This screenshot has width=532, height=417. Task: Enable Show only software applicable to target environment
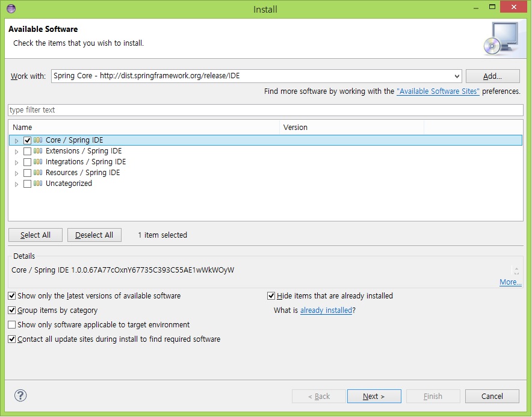tap(12, 325)
